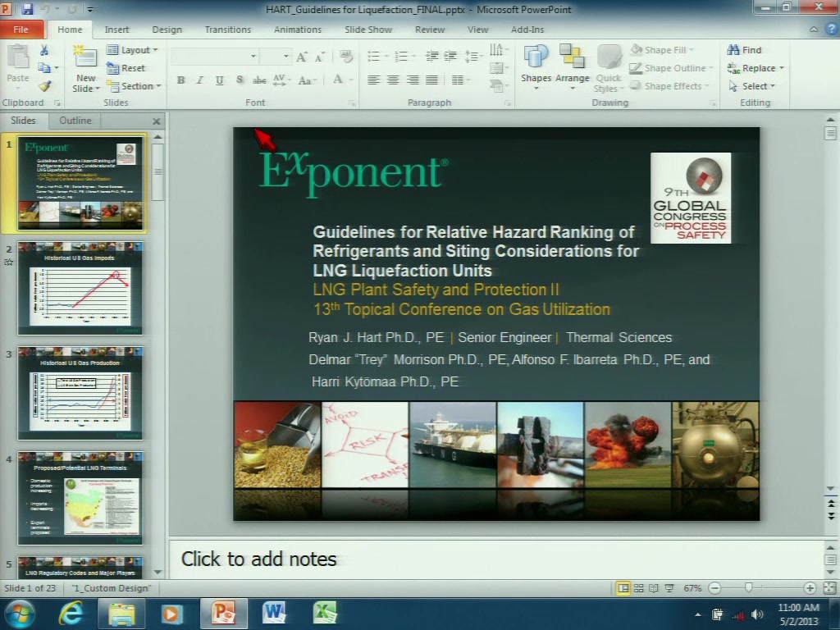Image resolution: width=840 pixels, height=630 pixels.
Task: Open Excel from the taskbar
Action: (x=324, y=613)
